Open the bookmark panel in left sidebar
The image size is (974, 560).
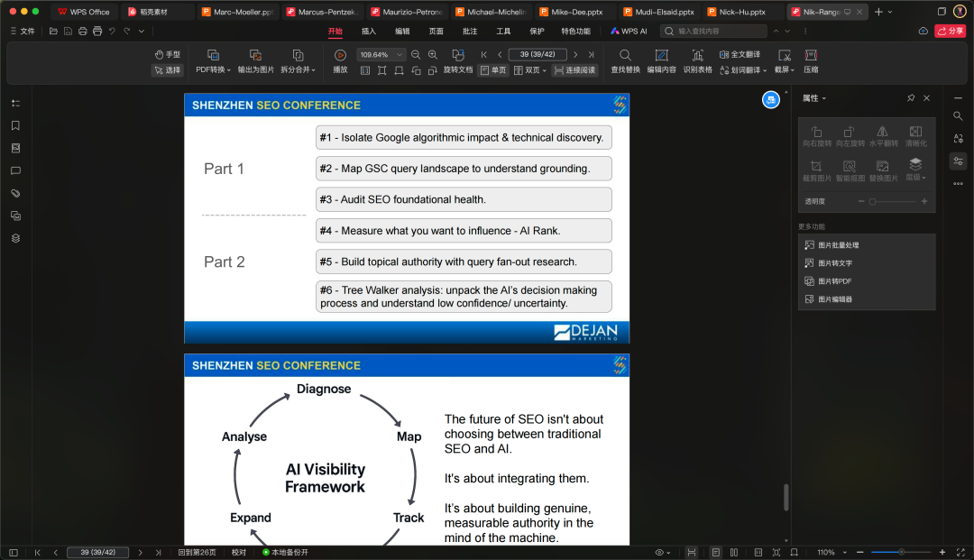pos(15,125)
